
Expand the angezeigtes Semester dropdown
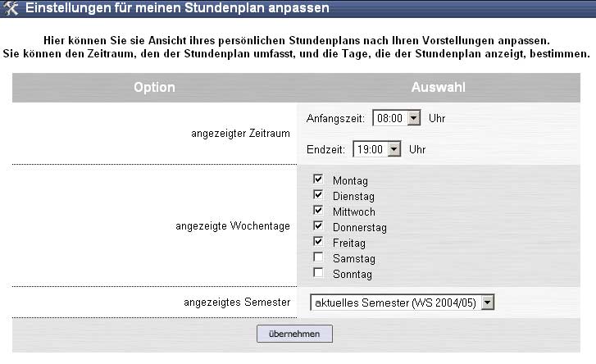coord(489,303)
